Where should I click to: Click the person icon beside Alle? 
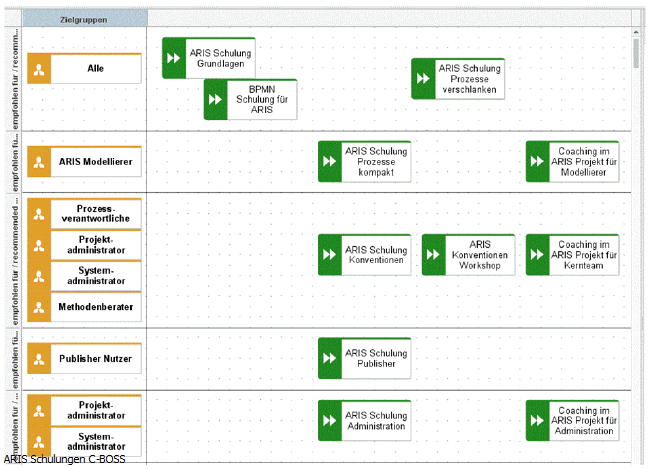(39, 69)
